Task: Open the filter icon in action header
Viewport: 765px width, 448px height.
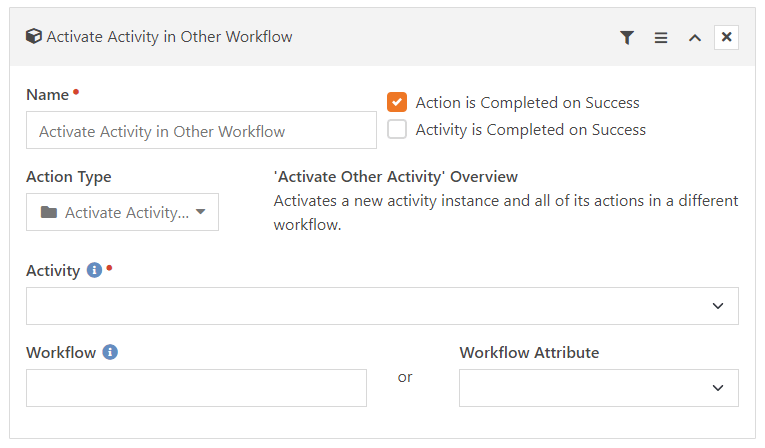Action: click(627, 38)
